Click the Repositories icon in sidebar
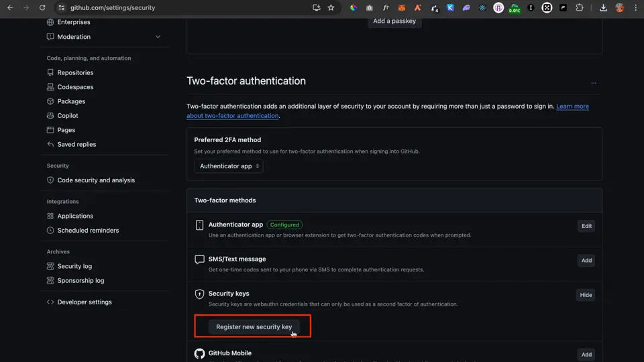This screenshot has width=644, height=362. [x=50, y=72]
